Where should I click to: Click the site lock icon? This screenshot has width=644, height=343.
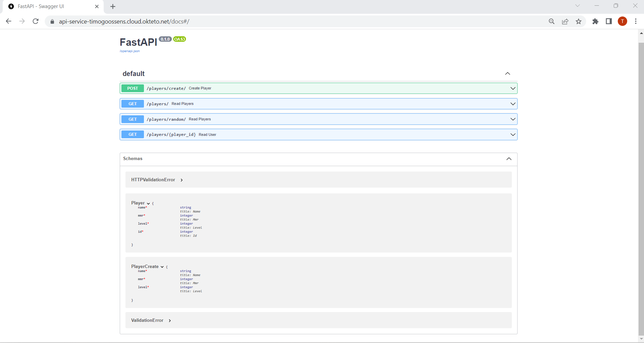click(52, 22)
